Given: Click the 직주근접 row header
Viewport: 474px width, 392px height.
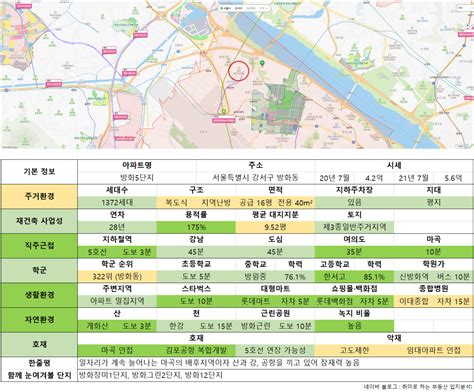Looking at the screenshot, I should [39, 246].
